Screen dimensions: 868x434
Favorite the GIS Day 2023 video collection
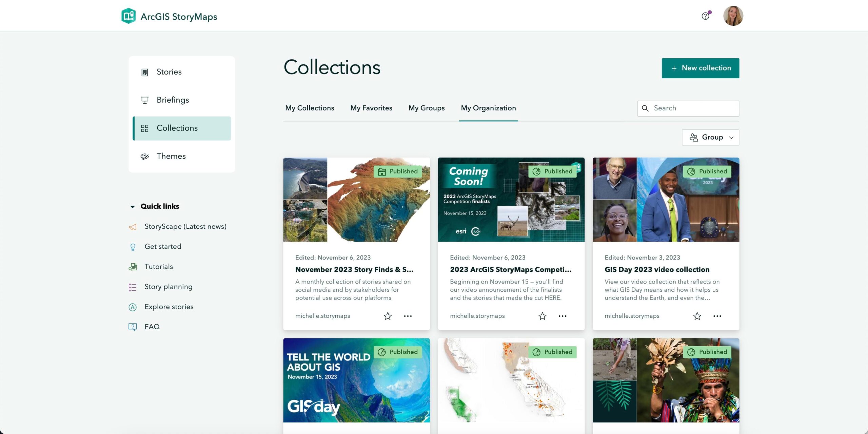697,316
